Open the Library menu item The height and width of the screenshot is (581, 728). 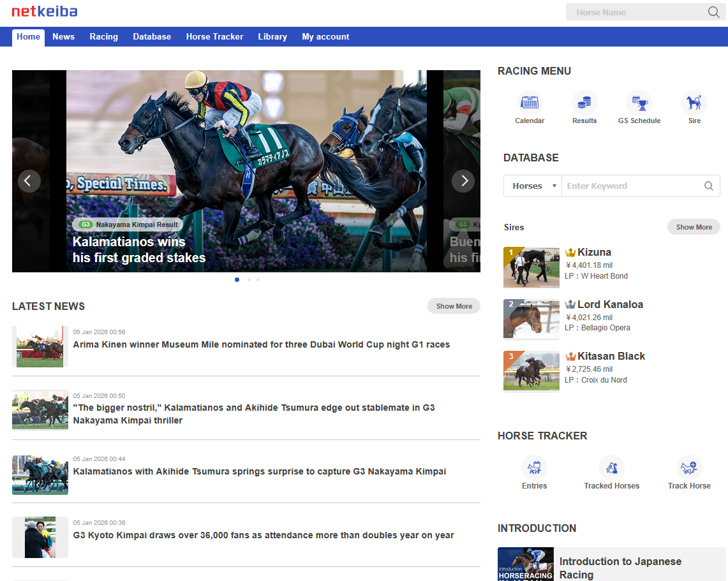(x=272, y=37)
